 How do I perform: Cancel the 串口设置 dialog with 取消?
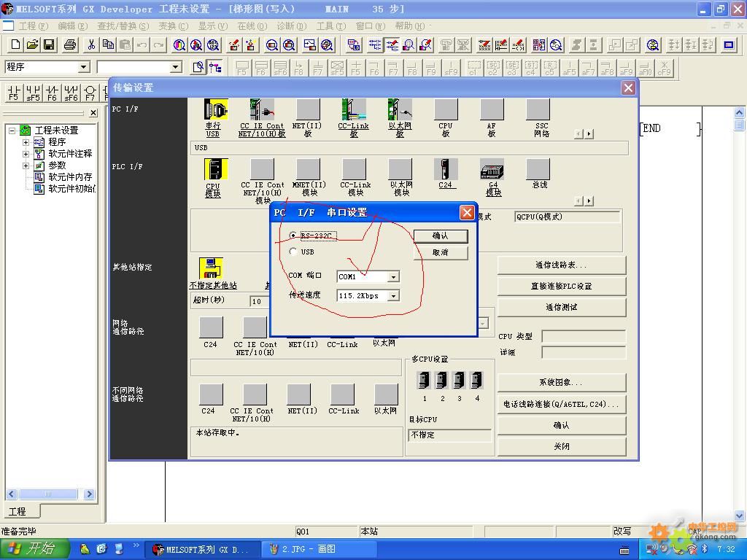441,252
